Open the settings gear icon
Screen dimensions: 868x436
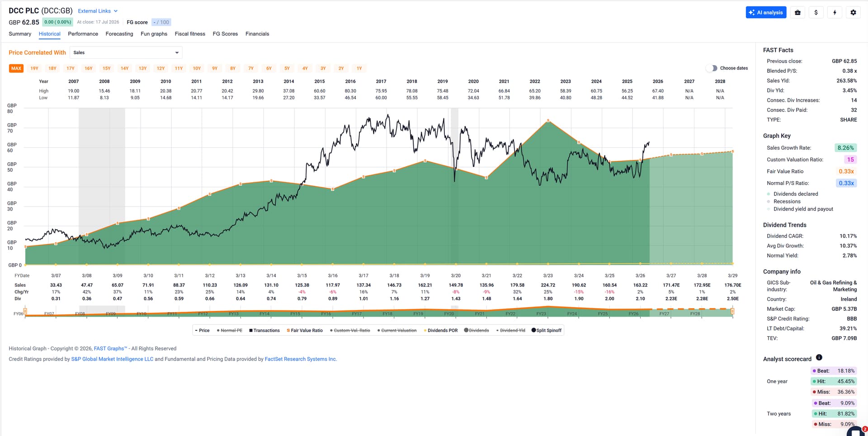click(x=853, y=13)
